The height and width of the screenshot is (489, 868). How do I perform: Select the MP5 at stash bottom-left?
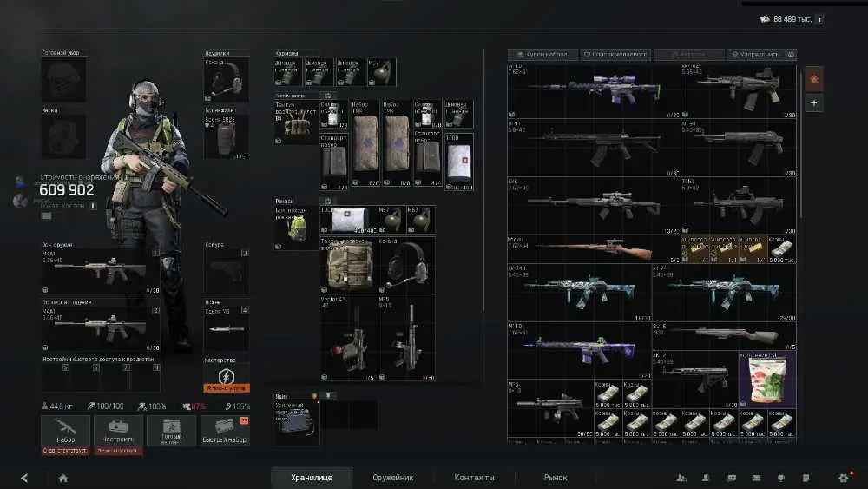click(x=550, y=409)
